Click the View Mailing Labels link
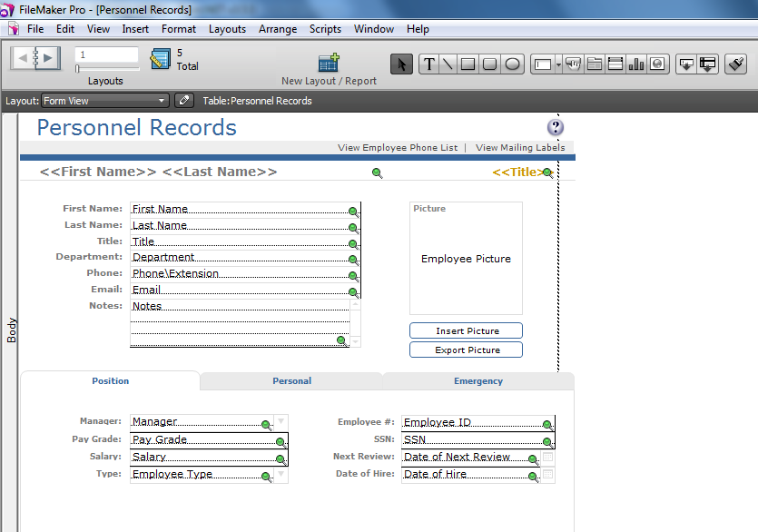This screenshot has width=758, height=532. (x=520, y=148)
